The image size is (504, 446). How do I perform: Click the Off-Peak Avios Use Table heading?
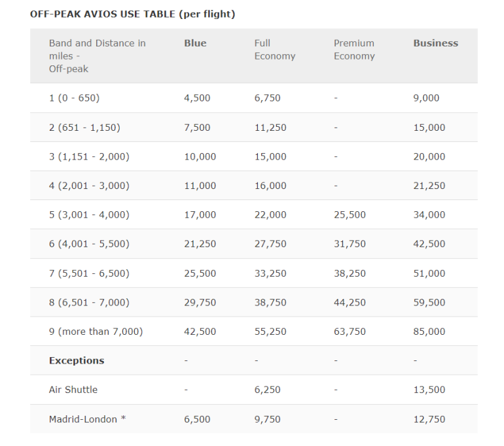click(133, 14)
